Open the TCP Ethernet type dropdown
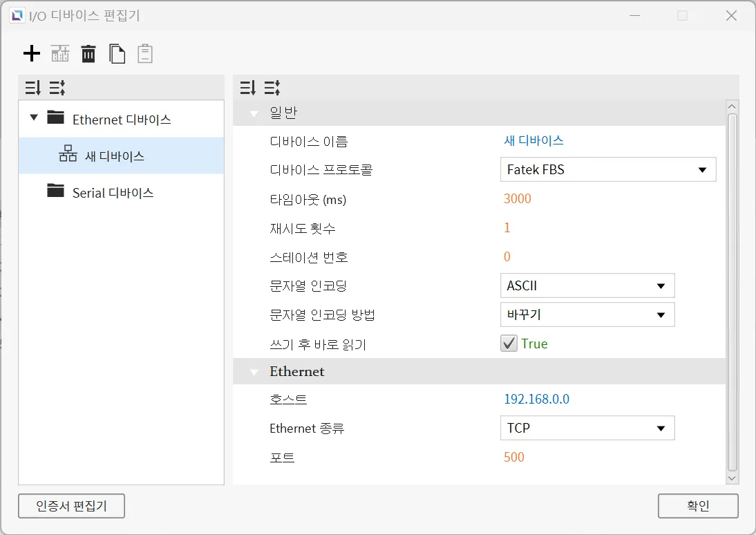Screen dimensions: 756x535 pos(587,429)
